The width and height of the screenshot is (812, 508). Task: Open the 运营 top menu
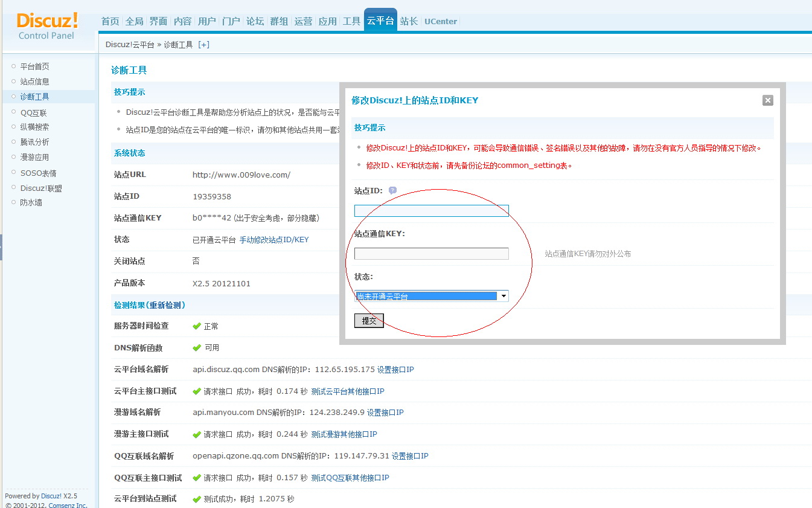(x=304, y=21)
